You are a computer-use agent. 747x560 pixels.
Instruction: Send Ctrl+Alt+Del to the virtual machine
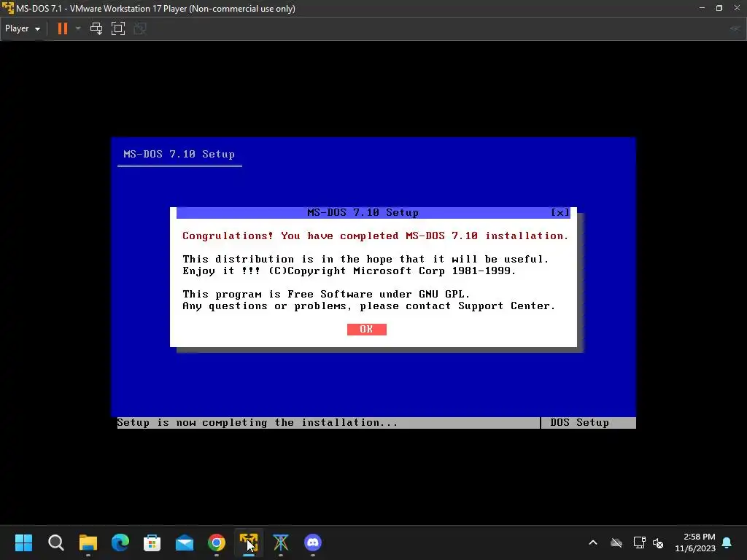96,28
